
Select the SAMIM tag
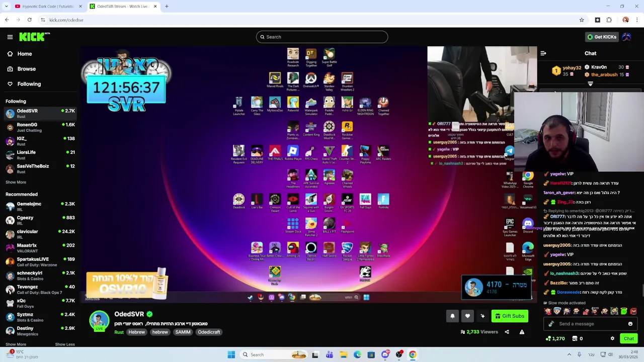point(183,332)
